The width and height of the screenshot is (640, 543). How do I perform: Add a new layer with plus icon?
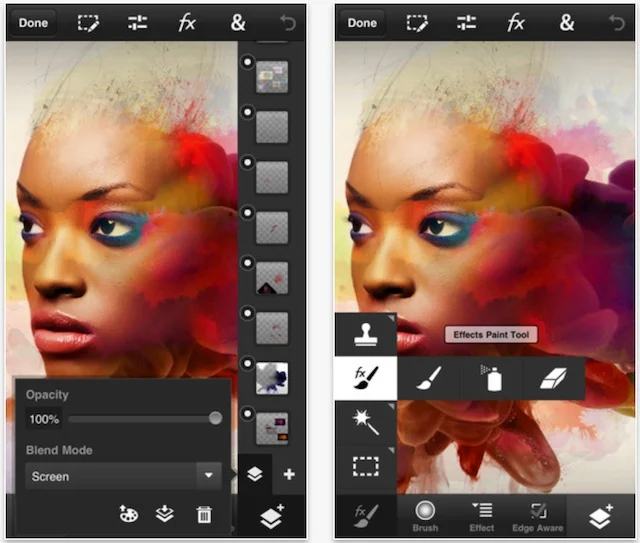coord(289,474)
